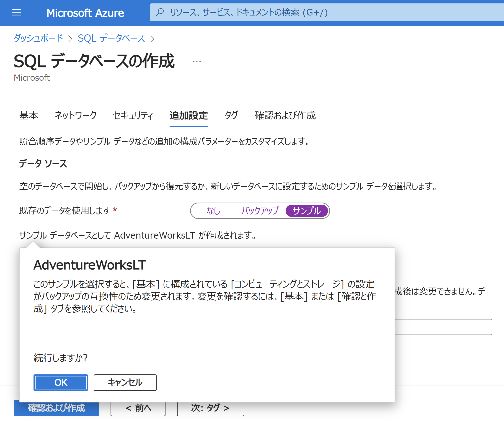
Task: Click the 既存のデータを使用します label
Action: pos(65,210)
